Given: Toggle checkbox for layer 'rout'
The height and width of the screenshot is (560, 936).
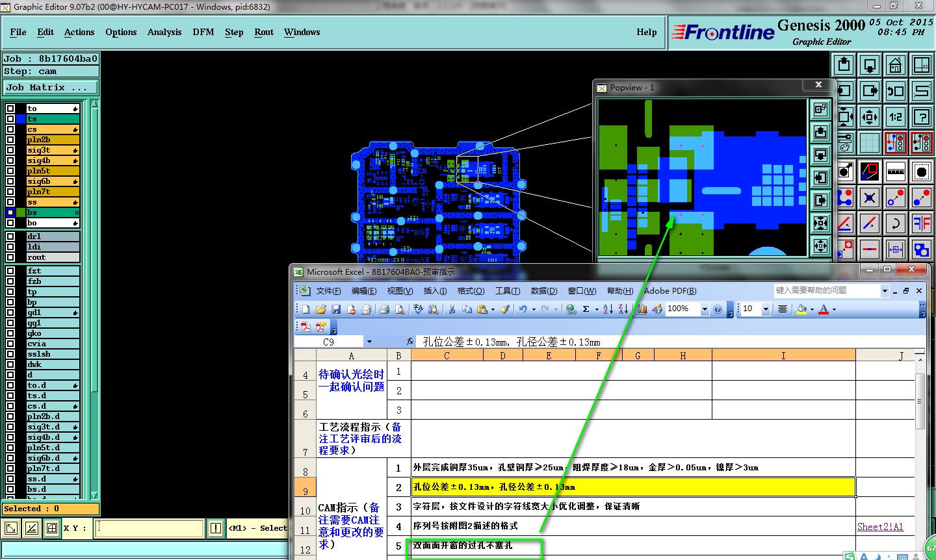Looking at the screenshot, I should tap(10, 257).
